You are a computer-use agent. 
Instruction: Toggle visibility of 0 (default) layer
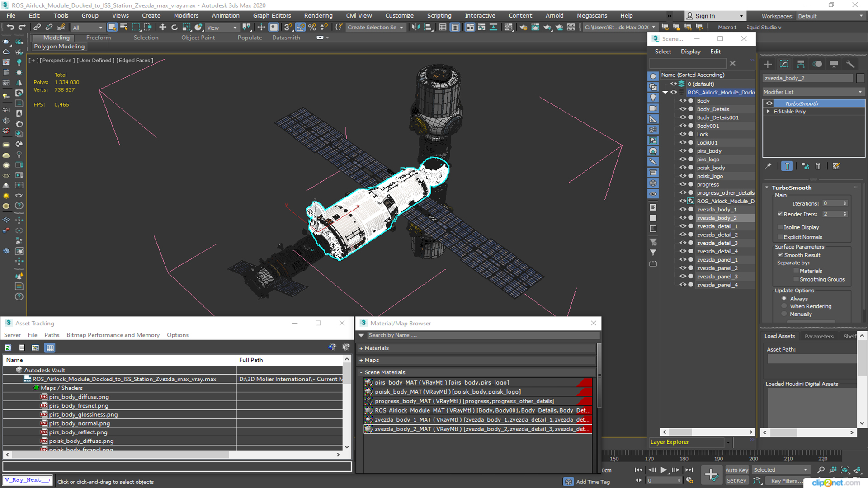coord(674,84)
